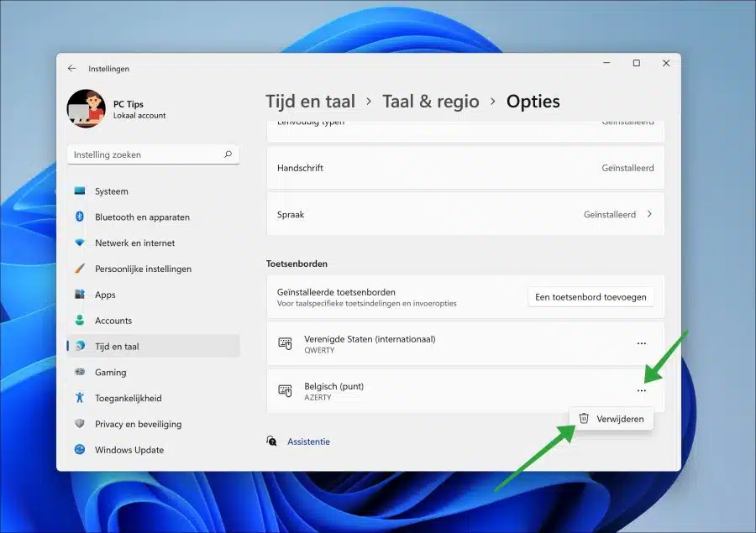Open the Assistentie link
This screenshot has height=533, width=756.
(308, 442)
